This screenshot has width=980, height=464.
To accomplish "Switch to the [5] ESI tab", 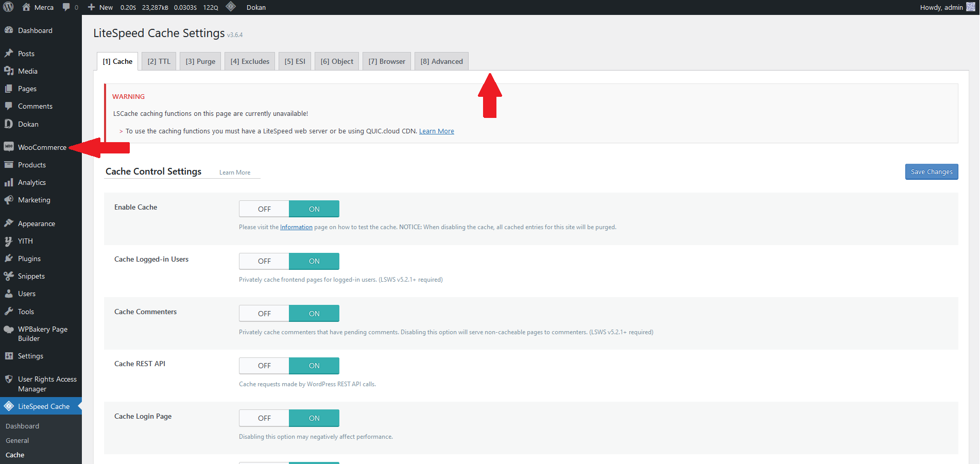I will pos(295,61).
